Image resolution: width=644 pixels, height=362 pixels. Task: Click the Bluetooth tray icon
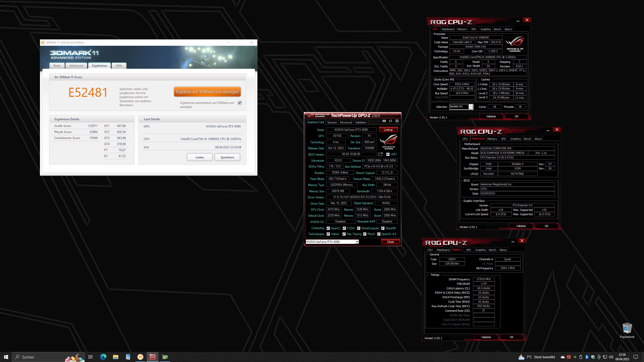[x=587, y=357]
